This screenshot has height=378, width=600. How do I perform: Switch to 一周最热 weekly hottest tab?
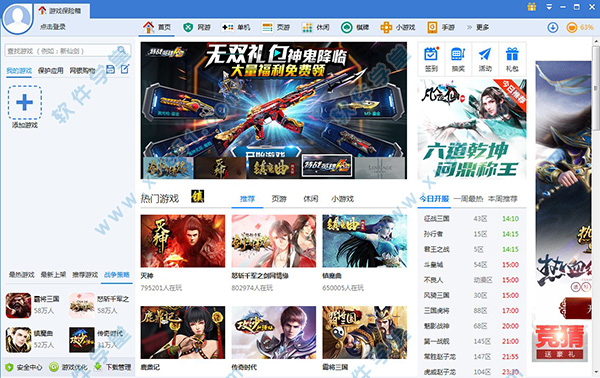point(468,199)
